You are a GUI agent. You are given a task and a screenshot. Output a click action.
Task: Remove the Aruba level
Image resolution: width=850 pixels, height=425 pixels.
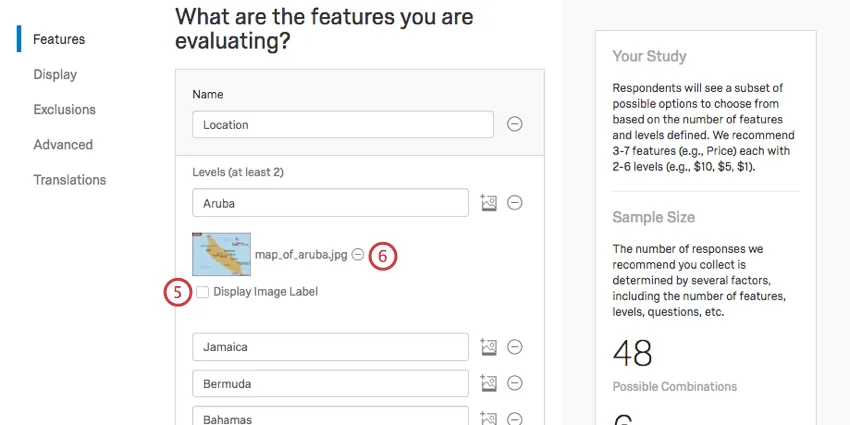tap(514, 202)
